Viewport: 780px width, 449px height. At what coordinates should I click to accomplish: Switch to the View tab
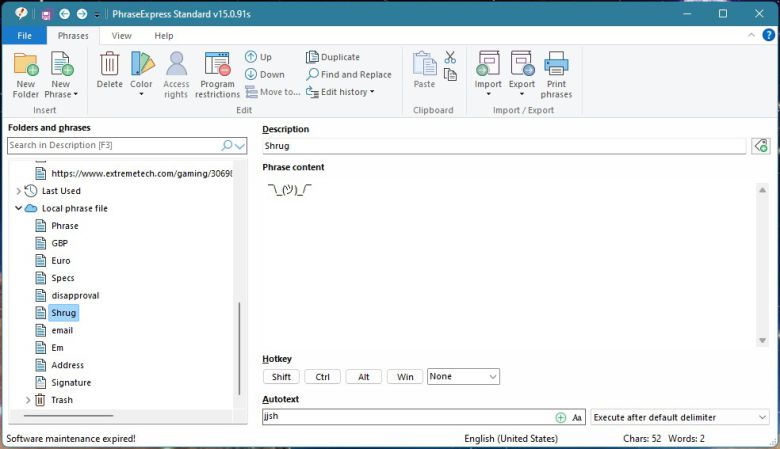coord(121,36)
